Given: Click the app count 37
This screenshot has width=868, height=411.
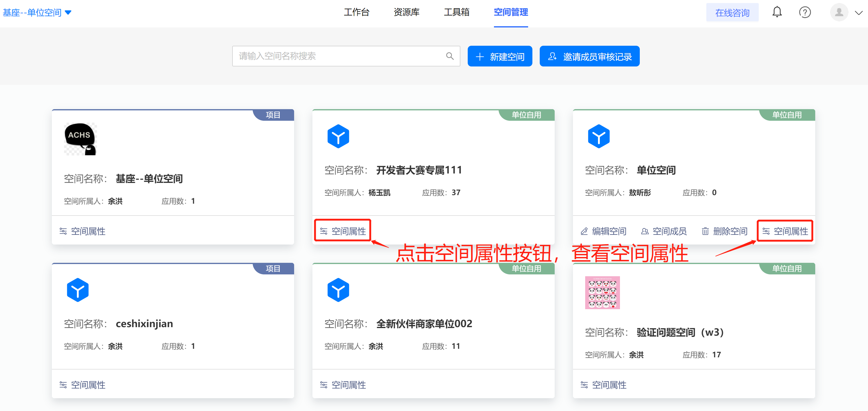Looking at the screenshot, I should click(456, 192).
